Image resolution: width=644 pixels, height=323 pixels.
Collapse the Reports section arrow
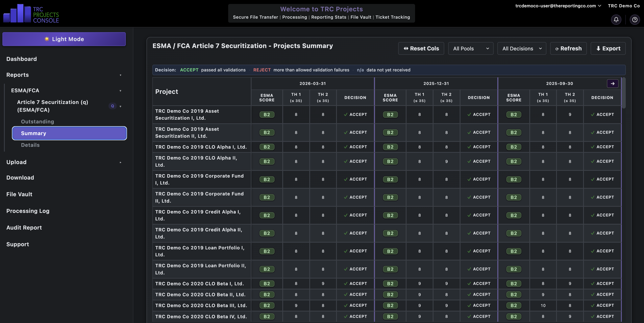120,75
